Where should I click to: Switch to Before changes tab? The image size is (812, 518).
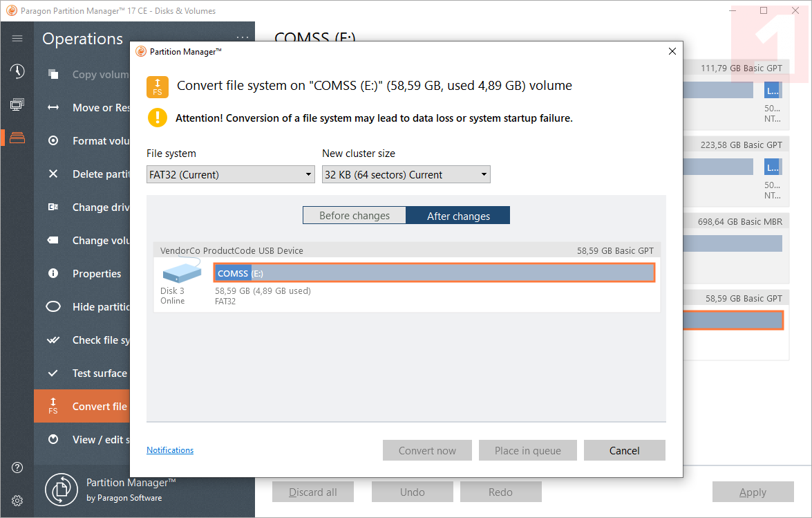coord(355,216)
